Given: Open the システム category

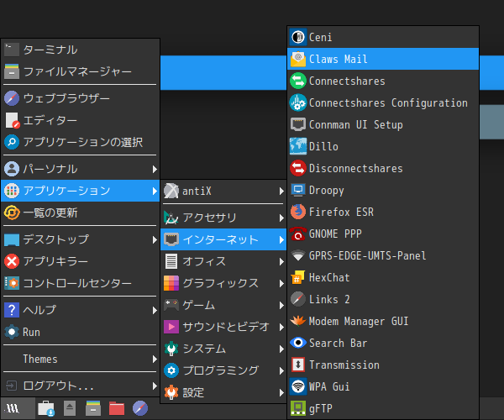Looking at the screenshot, I should [223, 349].
